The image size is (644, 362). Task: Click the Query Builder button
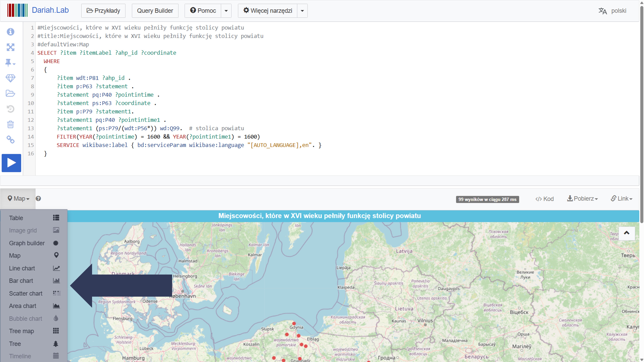(x=155, y=11)
